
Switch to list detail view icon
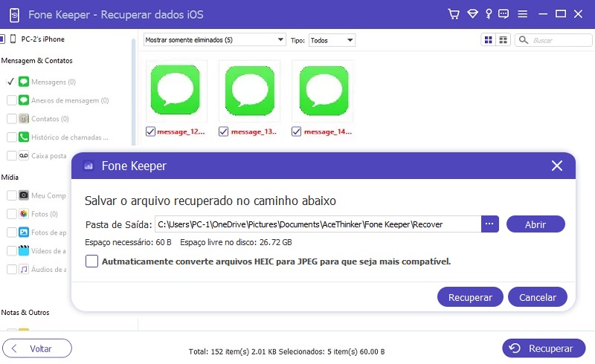click(x=504, y=40)
